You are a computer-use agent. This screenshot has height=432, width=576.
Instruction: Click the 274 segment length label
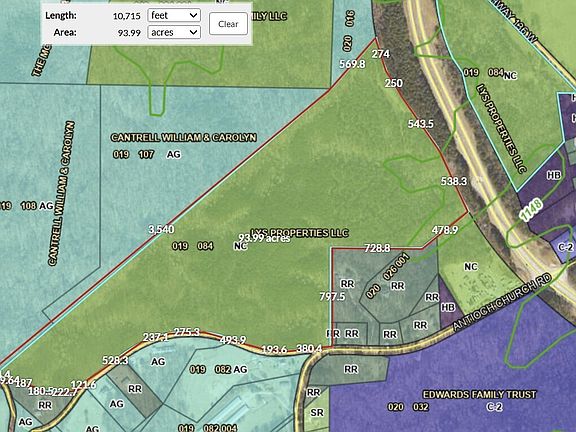click(381, 54)
